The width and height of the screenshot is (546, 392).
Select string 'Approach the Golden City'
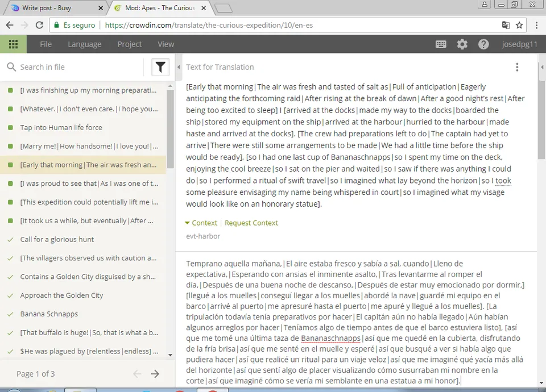pos(83,295)
